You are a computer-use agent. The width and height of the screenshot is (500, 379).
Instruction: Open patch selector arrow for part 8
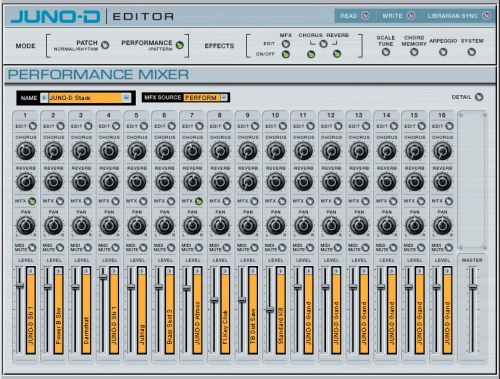225,271
